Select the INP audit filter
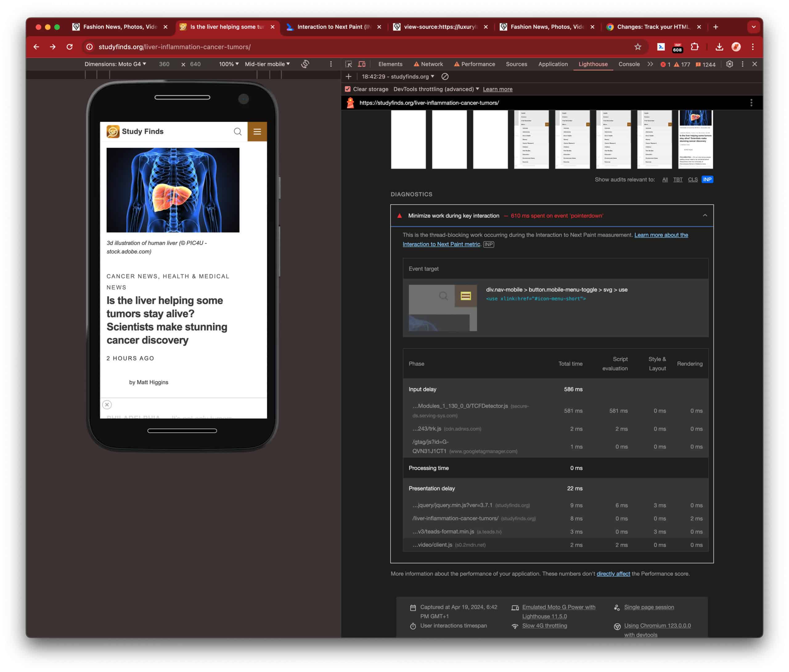Viewport: 789px width, 672px height. (707, 179)
